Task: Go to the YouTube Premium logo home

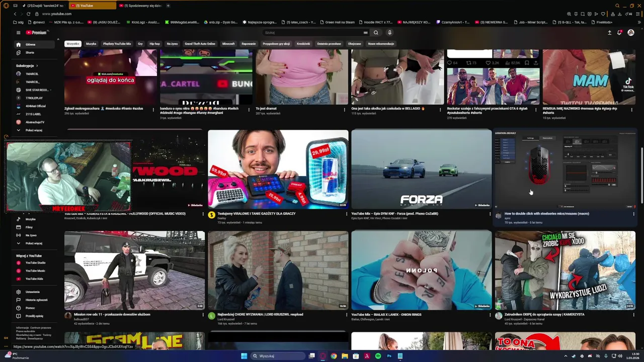Action: tap(36, 33)
